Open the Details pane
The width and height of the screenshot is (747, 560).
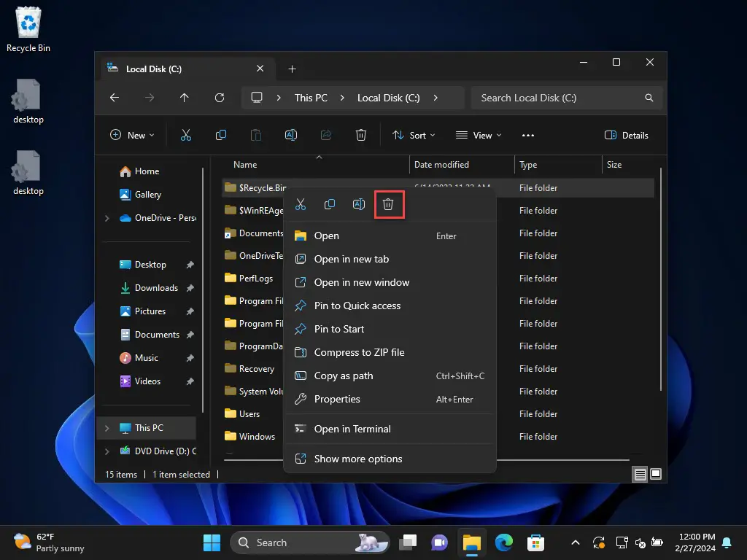pyautogui.click(x=626, y=135)
